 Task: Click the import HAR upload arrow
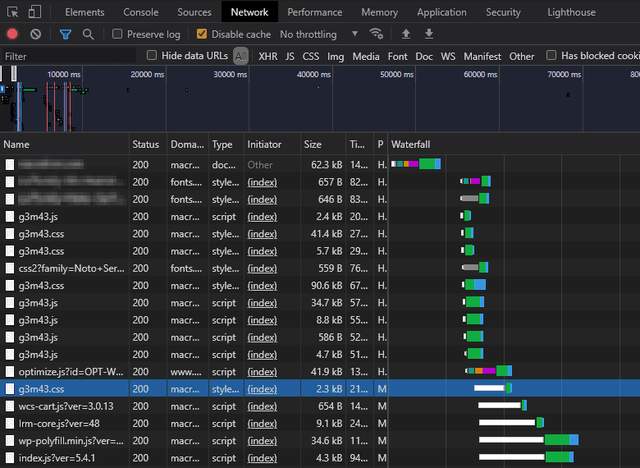point(406,34)
